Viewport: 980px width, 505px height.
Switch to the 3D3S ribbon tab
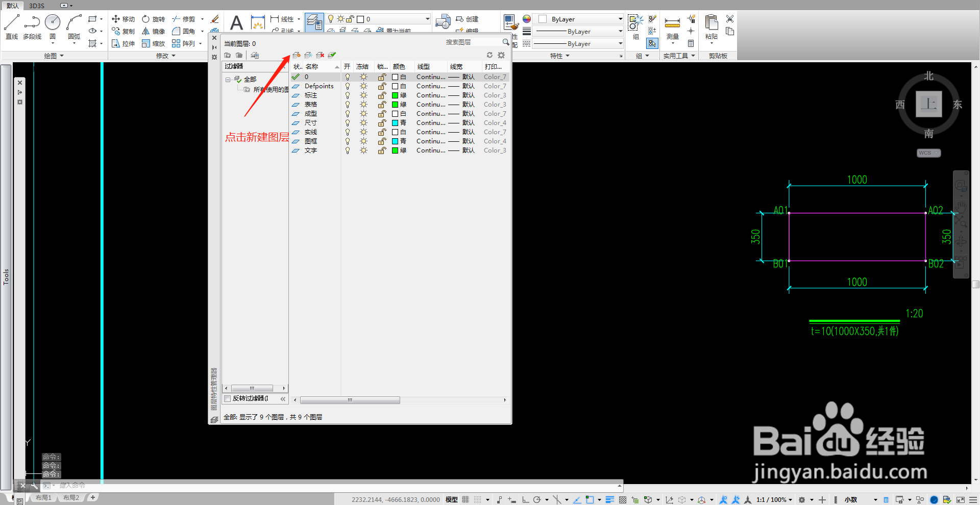click(37, 6)
